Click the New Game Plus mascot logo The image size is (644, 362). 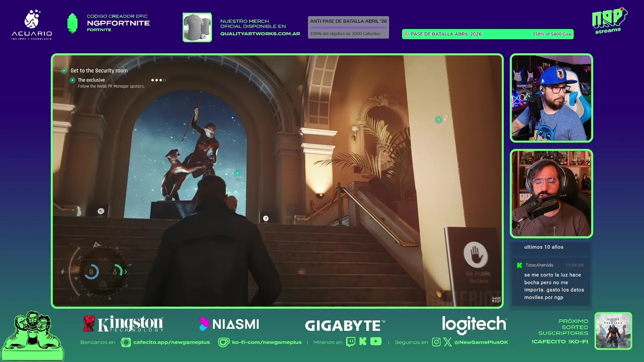(x=33, y=335)
